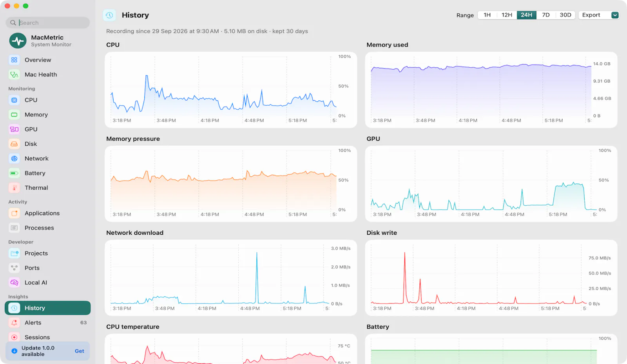Image resolution: width=627 pixels, height=364 pixels.
Task: Click the Network download chart
Action: pyautogui.click(x=231, y=278)
